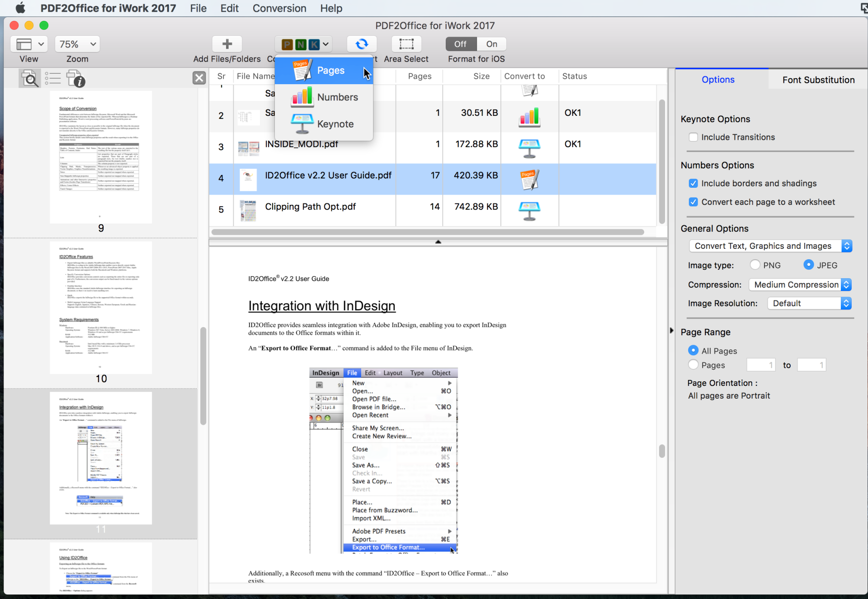Click the preview pane vertical scrollbar
The height and width of the screenshot is (599, 868).
point(662,451)
